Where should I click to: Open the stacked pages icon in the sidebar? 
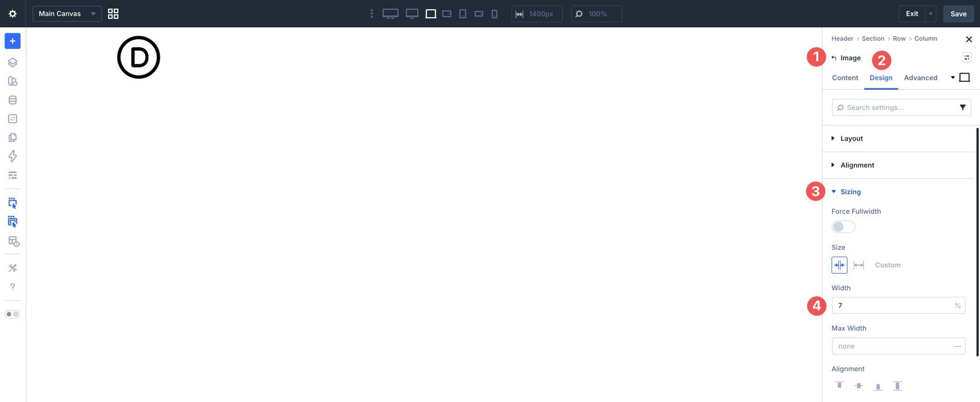coord(13,137)
